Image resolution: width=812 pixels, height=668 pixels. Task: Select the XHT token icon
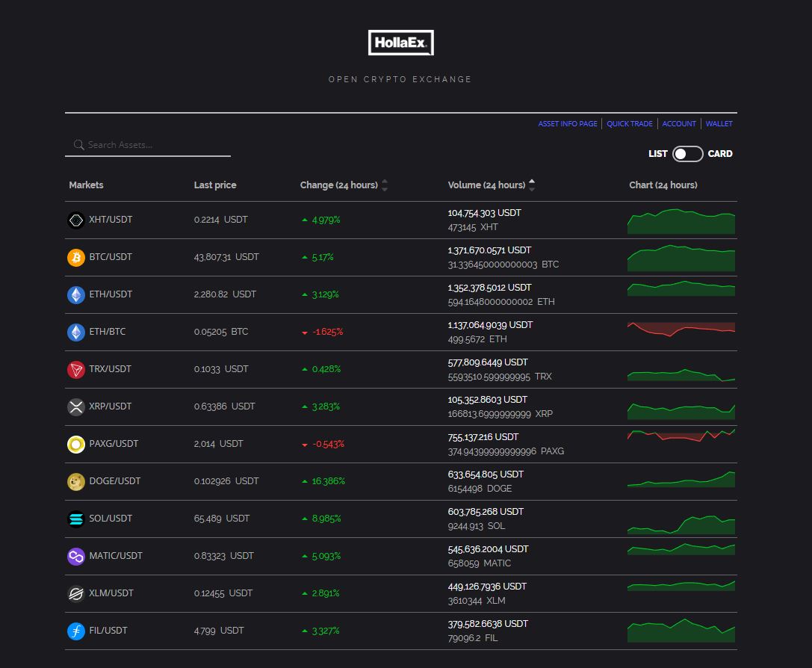point(75,220)
